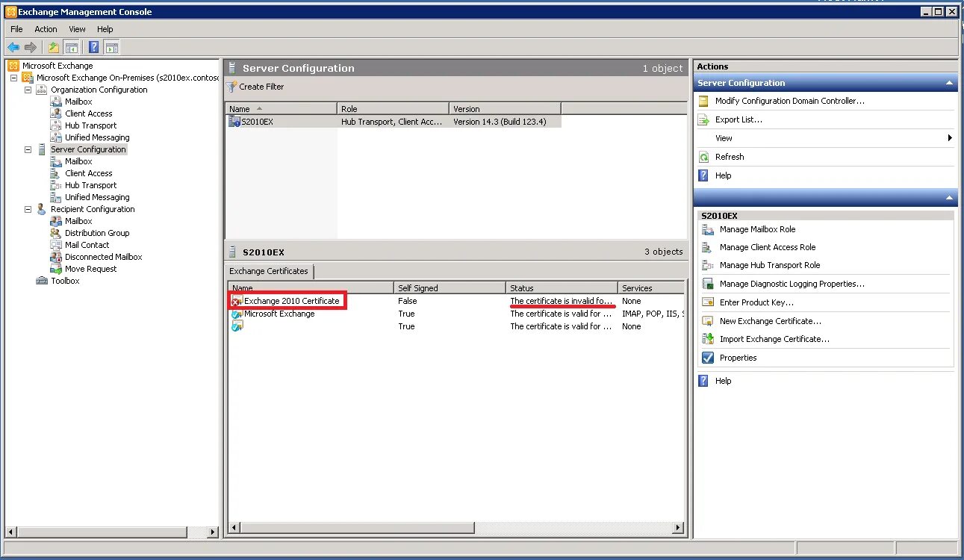This screenshot has width=964, height=560.
Task: Click the certificate list scroll left arrow
Action: (x=234, y=528)
